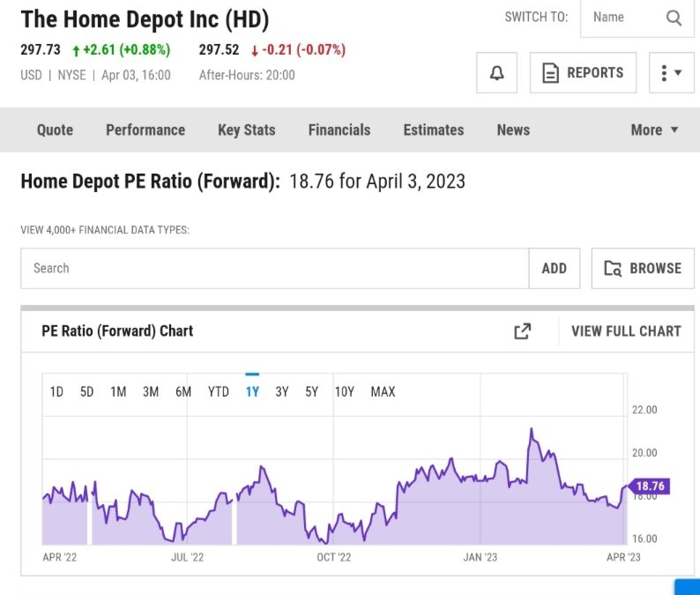Select the 6M chart range
The image size is (700, 595).
point(183,392)
